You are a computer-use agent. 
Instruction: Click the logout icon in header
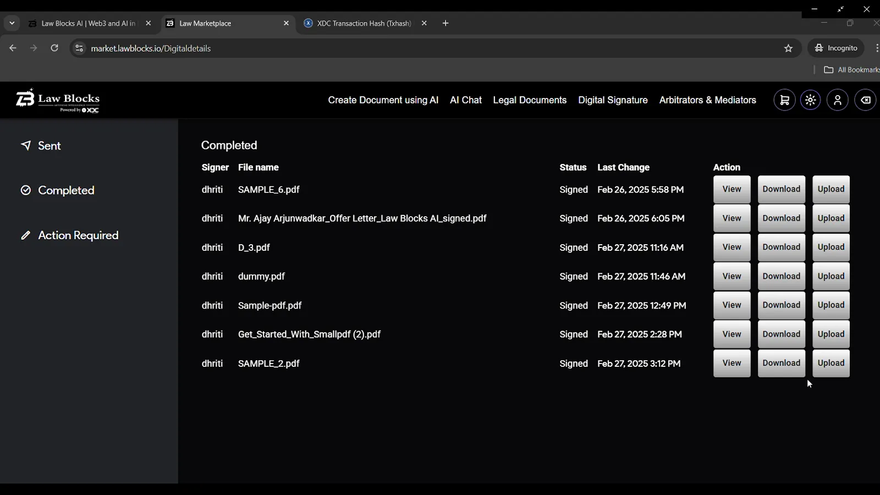tap(865, 100)
